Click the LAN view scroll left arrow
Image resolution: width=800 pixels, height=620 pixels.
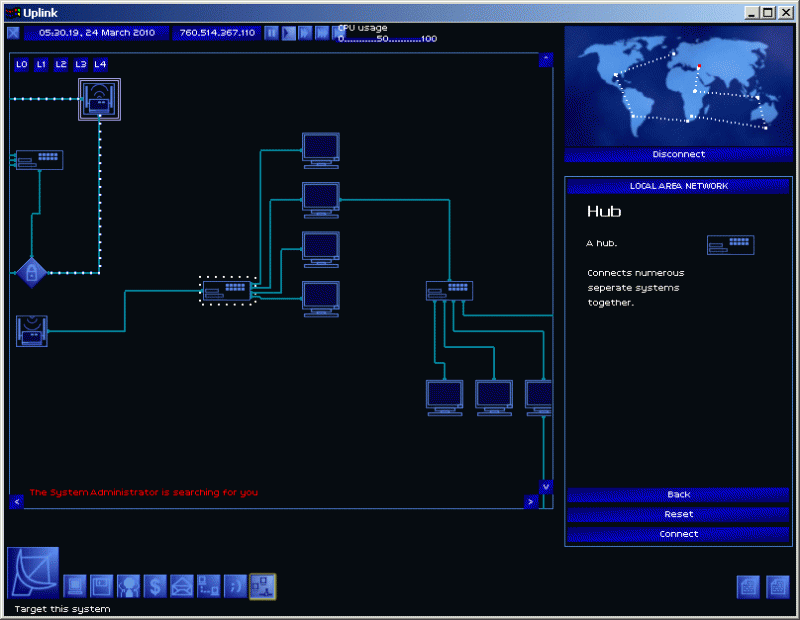pos(17,502)
